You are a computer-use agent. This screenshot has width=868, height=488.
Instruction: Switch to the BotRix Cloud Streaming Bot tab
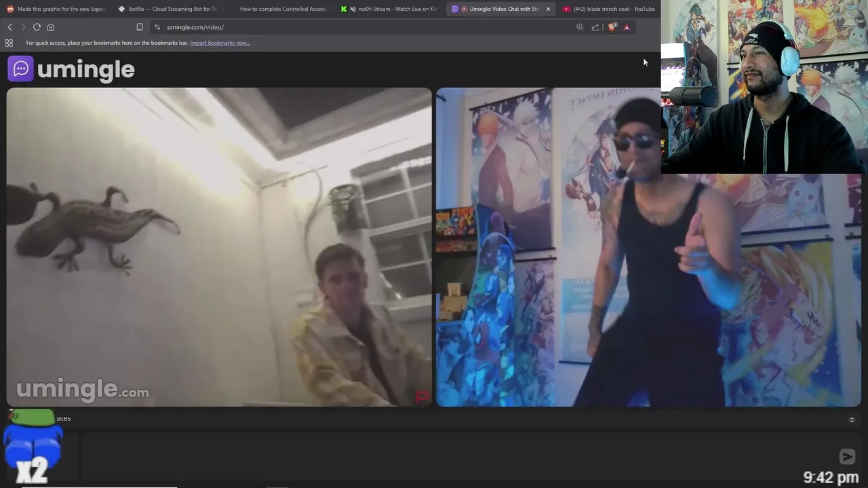[167, 9]
